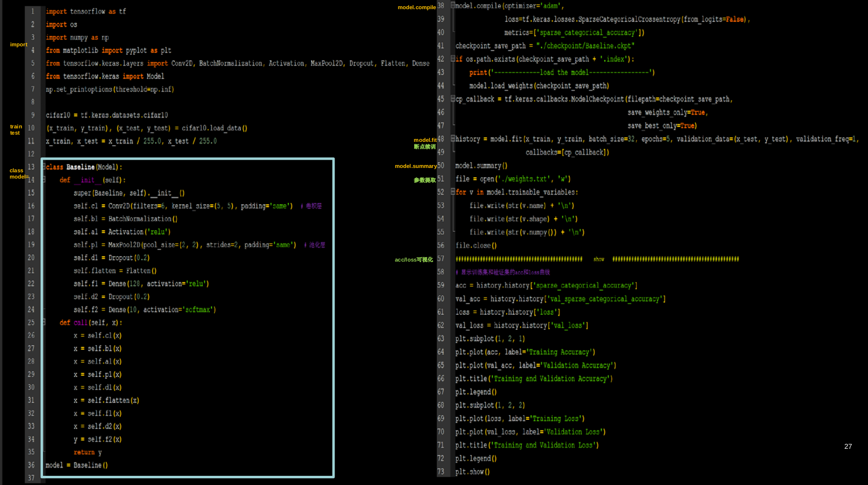The height and width of the screenshot is (485, 868).
Task: Click the file.write(str(v.shape)) line
Action: (524, 219)
